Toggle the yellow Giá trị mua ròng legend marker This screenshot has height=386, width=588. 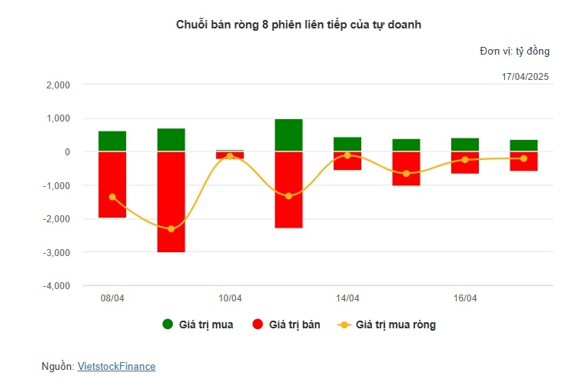click(344, 324)
